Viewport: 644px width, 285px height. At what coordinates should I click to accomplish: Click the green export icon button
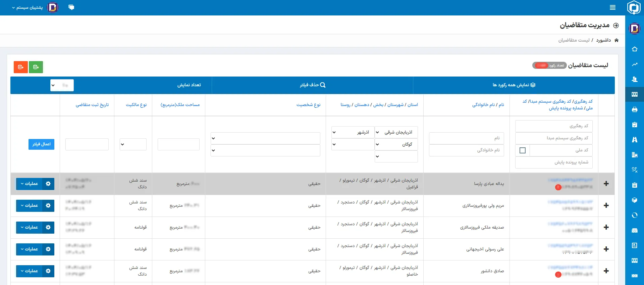36,67
